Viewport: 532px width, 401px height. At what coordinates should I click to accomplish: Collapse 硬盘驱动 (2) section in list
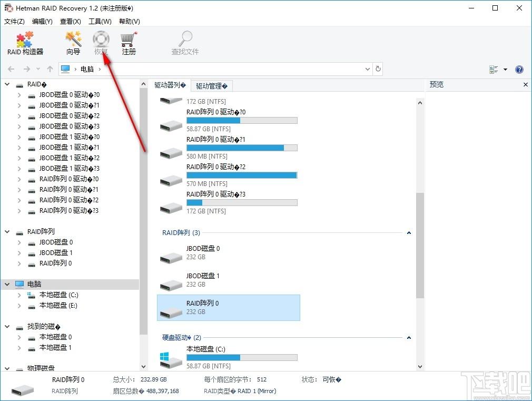pos(409,338)
